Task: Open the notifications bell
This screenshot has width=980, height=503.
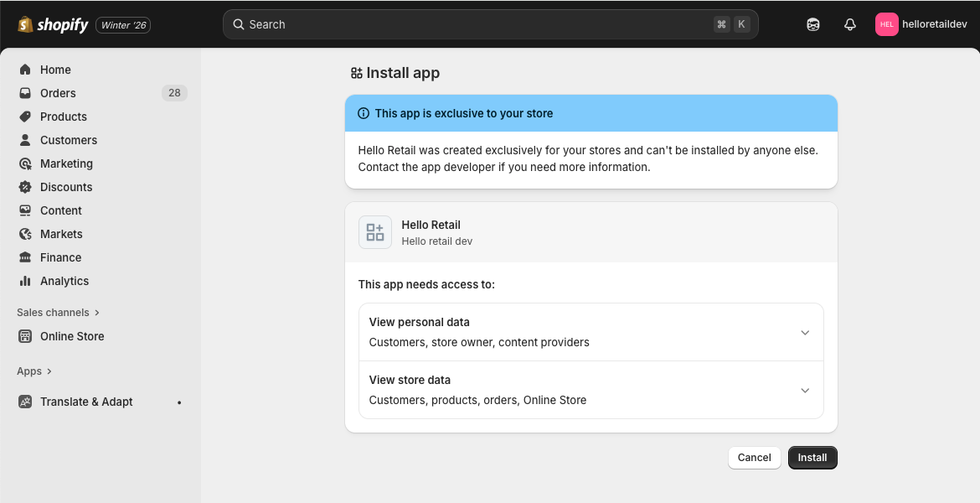Action: point(849,24)
